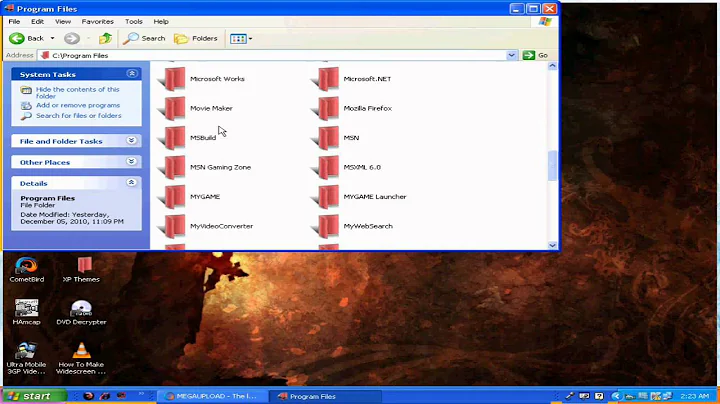This screenshot has width=720, height=404.
Task: Open HAmcap desktop icon
Action: click(x=27, y=312)
